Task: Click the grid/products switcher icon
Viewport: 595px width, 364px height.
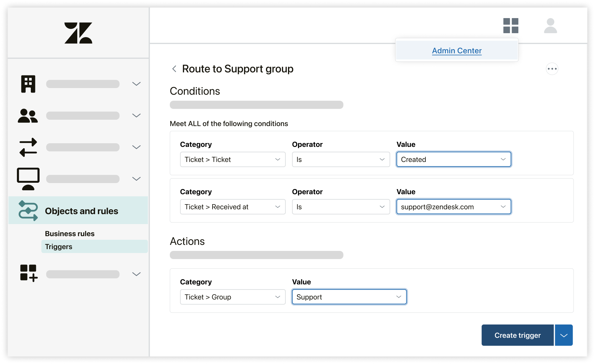Action: tap(510, 27)
